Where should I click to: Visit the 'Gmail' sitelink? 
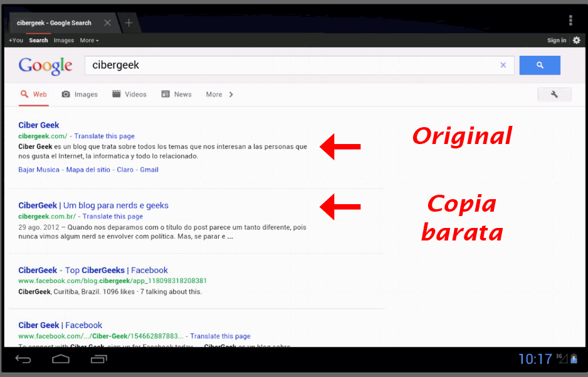tap(149, 169)
